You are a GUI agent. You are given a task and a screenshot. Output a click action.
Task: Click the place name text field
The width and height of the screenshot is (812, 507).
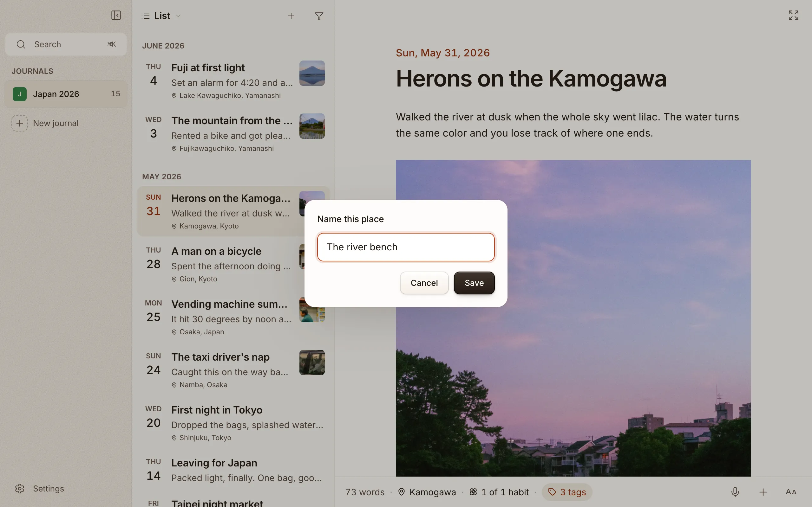(406, 247)
